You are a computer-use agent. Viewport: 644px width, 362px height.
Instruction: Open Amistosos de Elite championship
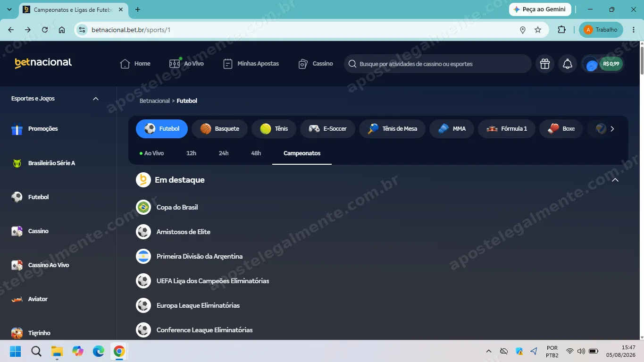point(173,232)
